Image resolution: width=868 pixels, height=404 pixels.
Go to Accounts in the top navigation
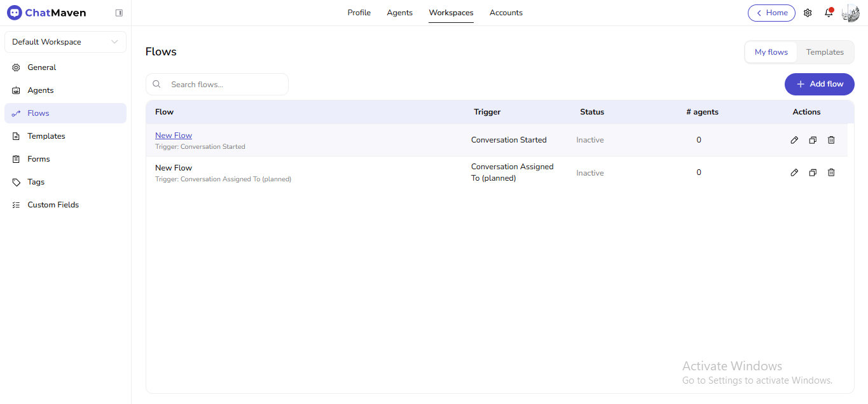(x=506, y=12)
